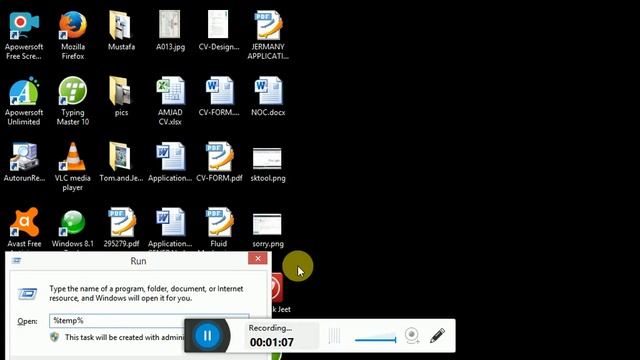Screen dimensions: 640x360
Task: Launch Mozilla Firefox desktop icon
Action: click(x=73, y=36)
